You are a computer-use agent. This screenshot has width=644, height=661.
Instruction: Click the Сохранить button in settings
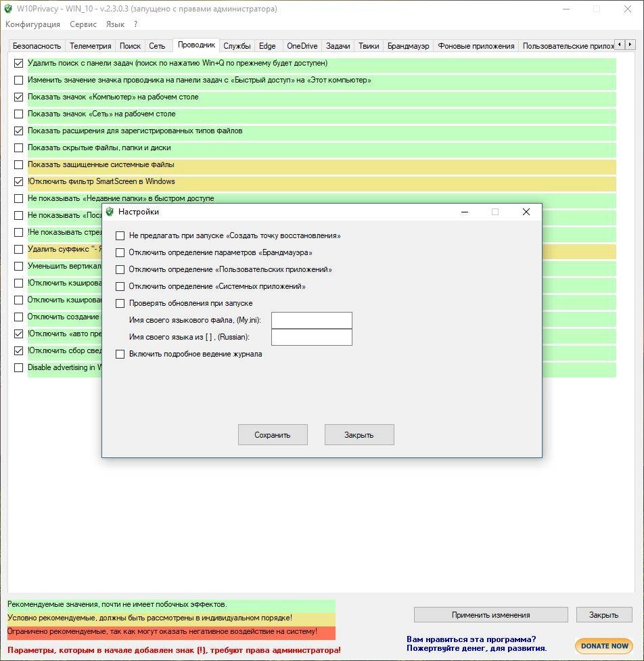point(273,434)
